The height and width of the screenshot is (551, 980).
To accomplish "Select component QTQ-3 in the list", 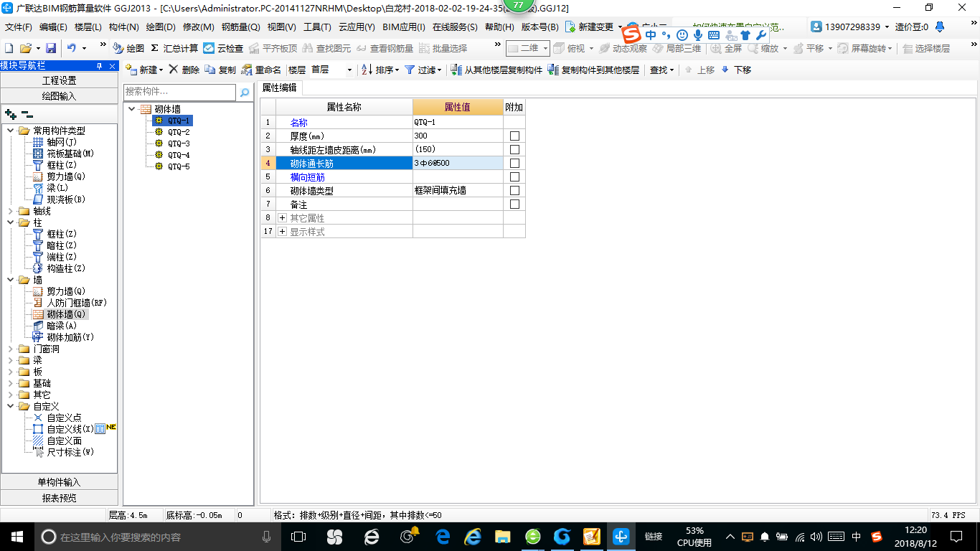I will (179, 143).
